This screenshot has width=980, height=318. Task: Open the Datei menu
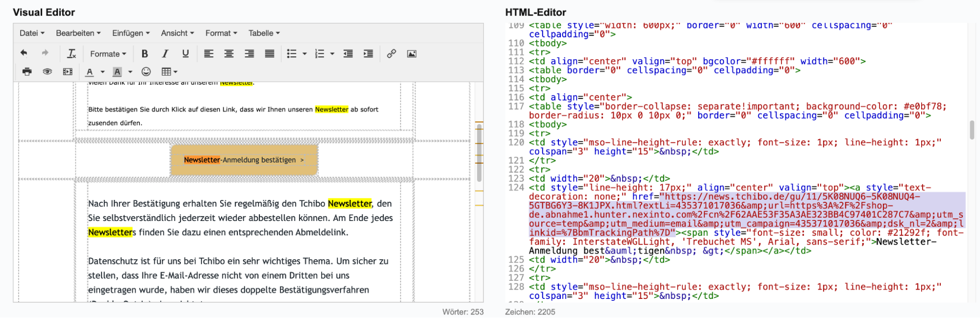[x=32, y=33]
